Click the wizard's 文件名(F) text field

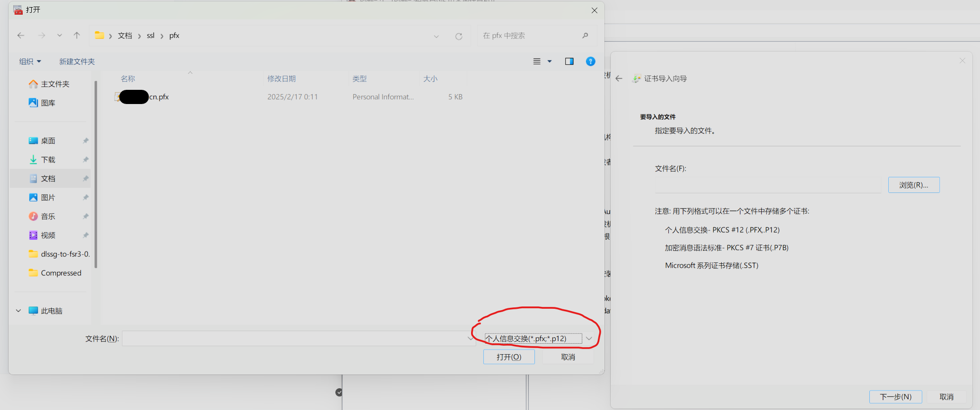coord(768,185)
